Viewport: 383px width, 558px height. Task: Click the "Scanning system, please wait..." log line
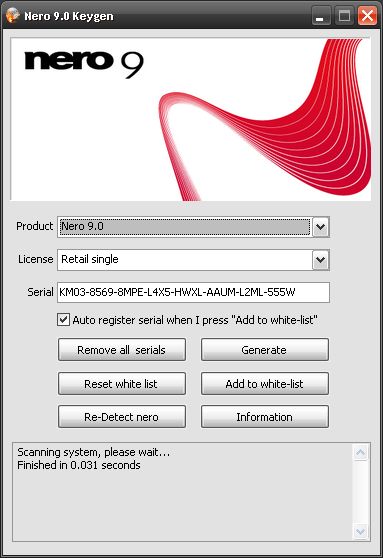pos(94,452)
